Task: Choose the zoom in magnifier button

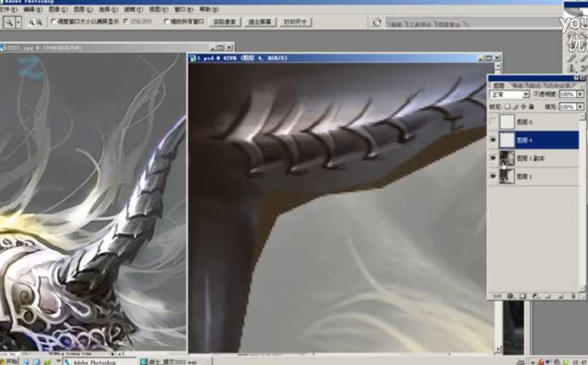Action: point(31,22)
